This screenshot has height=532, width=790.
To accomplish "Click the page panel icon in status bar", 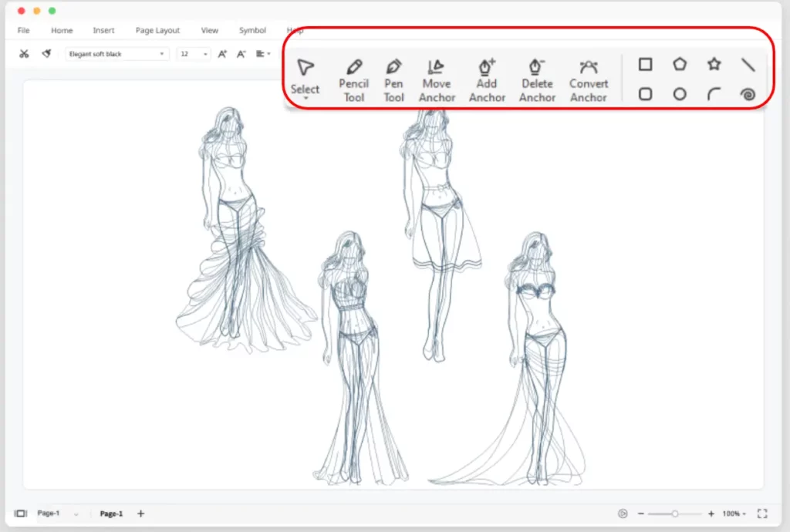I will coord(21,513).
